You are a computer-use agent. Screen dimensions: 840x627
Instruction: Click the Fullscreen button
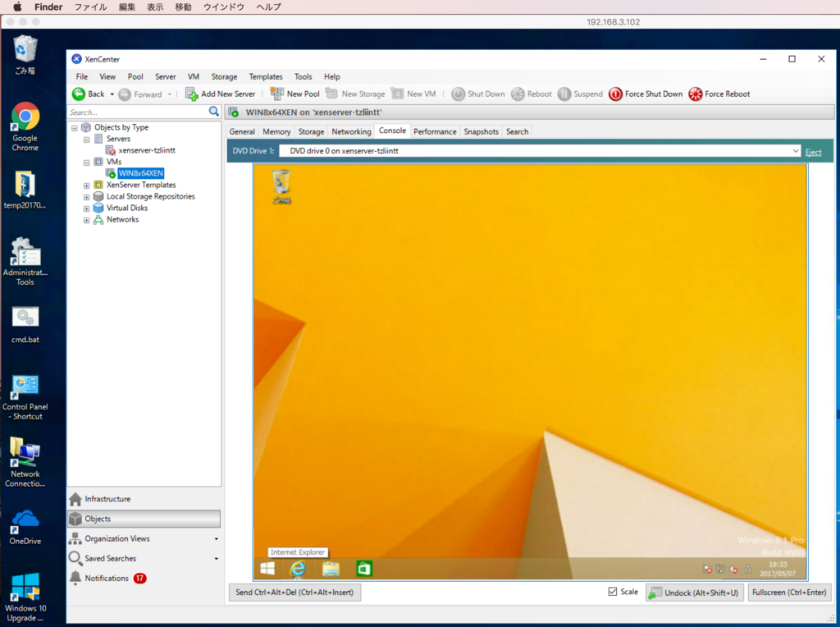click(x=789, y=593)
